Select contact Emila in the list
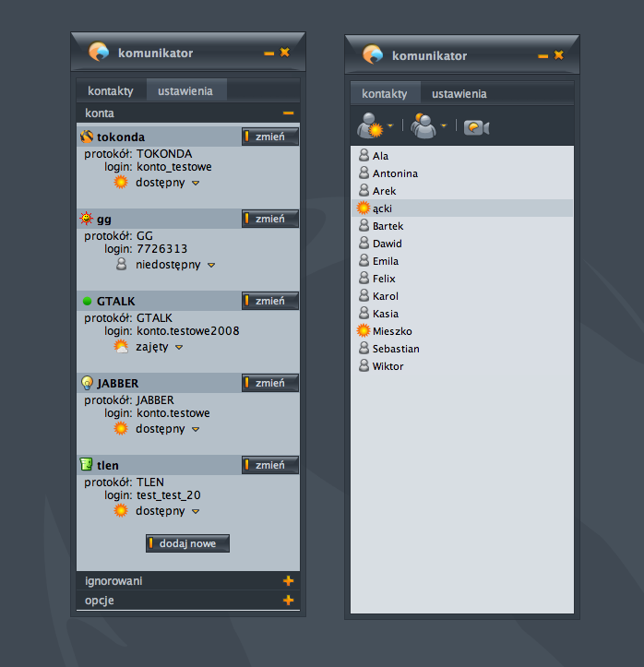The image size is (644, 667). [462, 260]
